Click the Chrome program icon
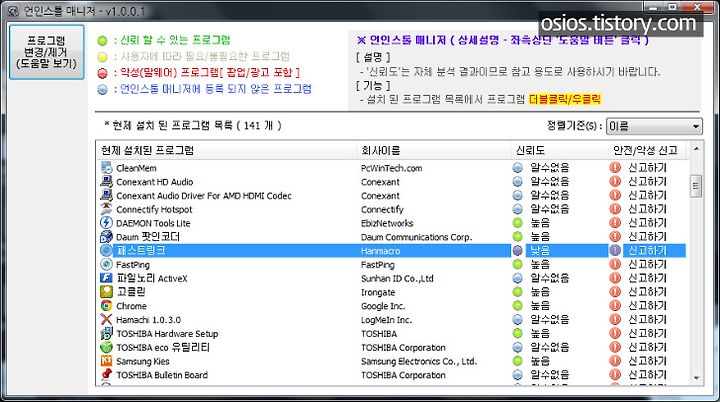 click(107, 306)
